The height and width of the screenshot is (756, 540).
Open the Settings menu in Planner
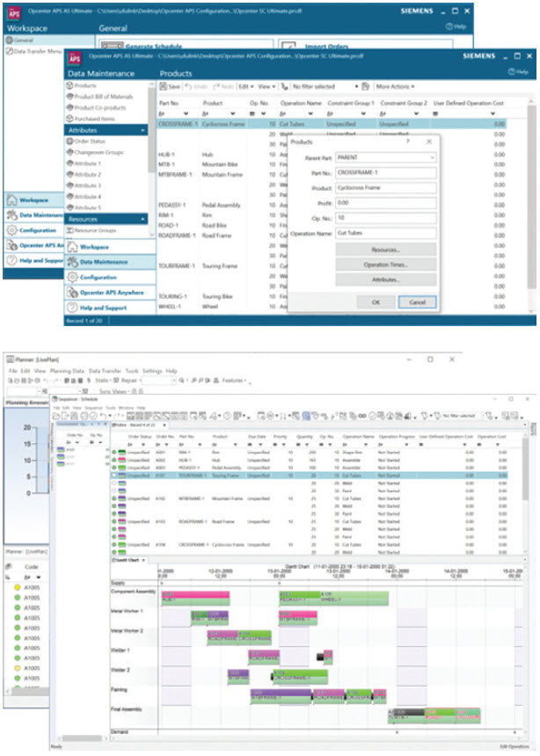coord(152,371)
